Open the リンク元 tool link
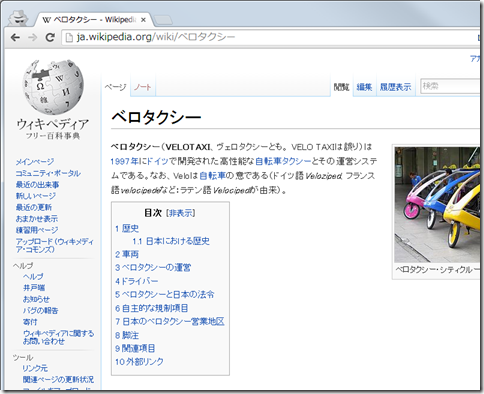Screen dimensions: 484x394 (x=35, y=368)
